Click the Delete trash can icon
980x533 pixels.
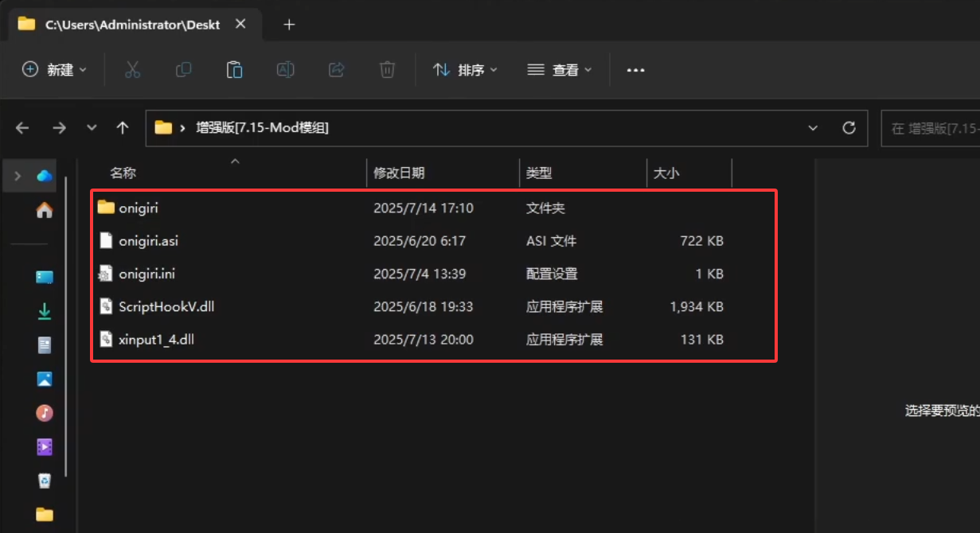point(387,70)
